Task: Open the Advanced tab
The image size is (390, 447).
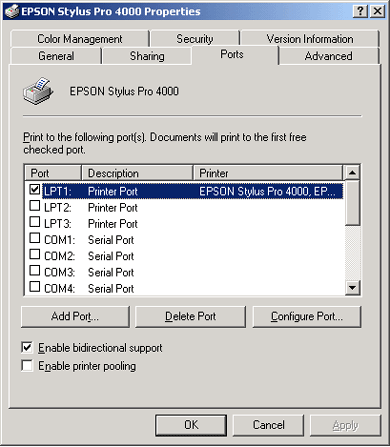Action: [x=329, y=56]
